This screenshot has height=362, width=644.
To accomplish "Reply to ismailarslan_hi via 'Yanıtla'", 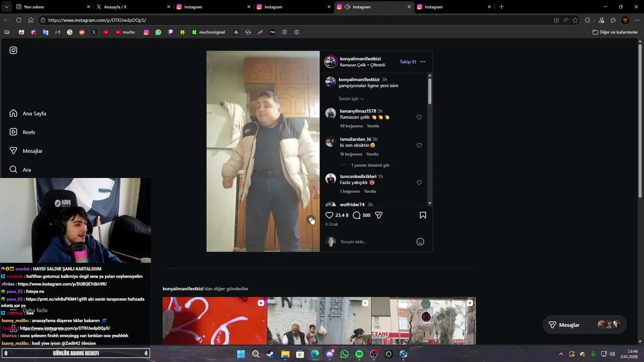I will point(372,154).
